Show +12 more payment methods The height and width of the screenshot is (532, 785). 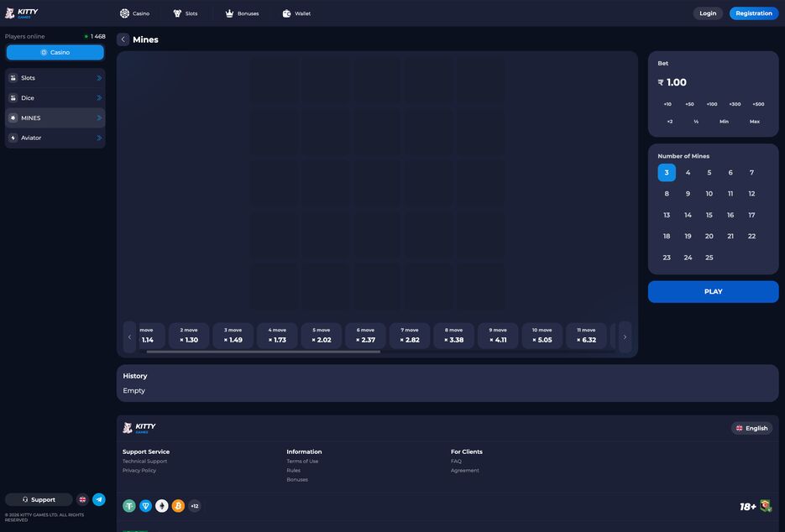point(195,506)
